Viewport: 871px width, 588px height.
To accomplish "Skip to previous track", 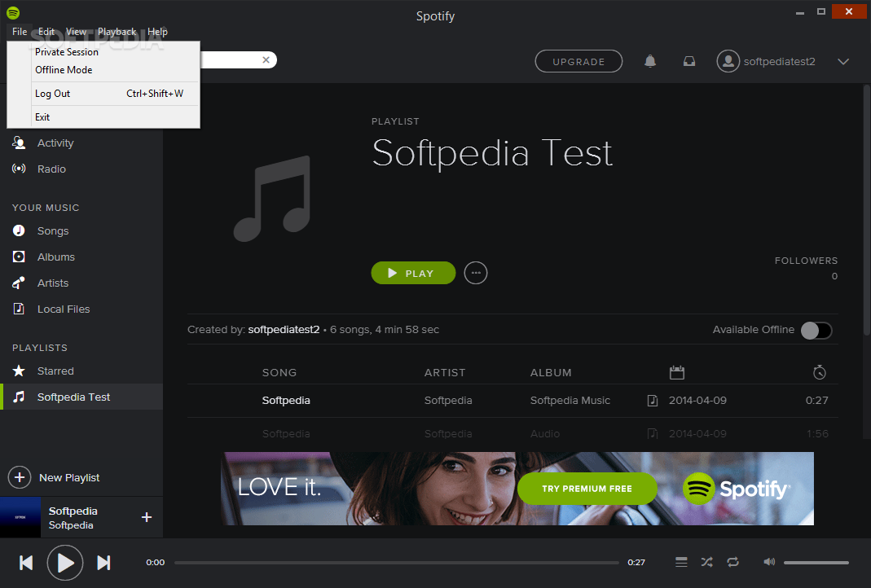I will point(25,563).
